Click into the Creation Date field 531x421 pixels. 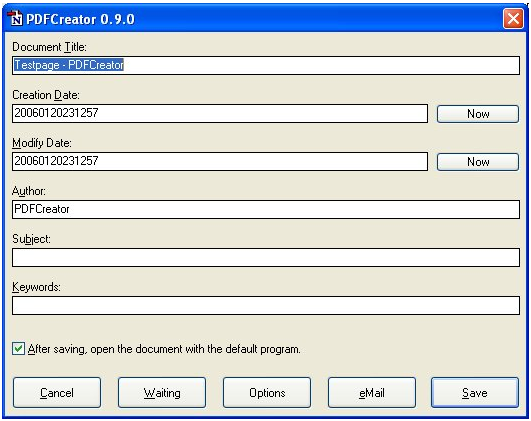tap(220, 113)
